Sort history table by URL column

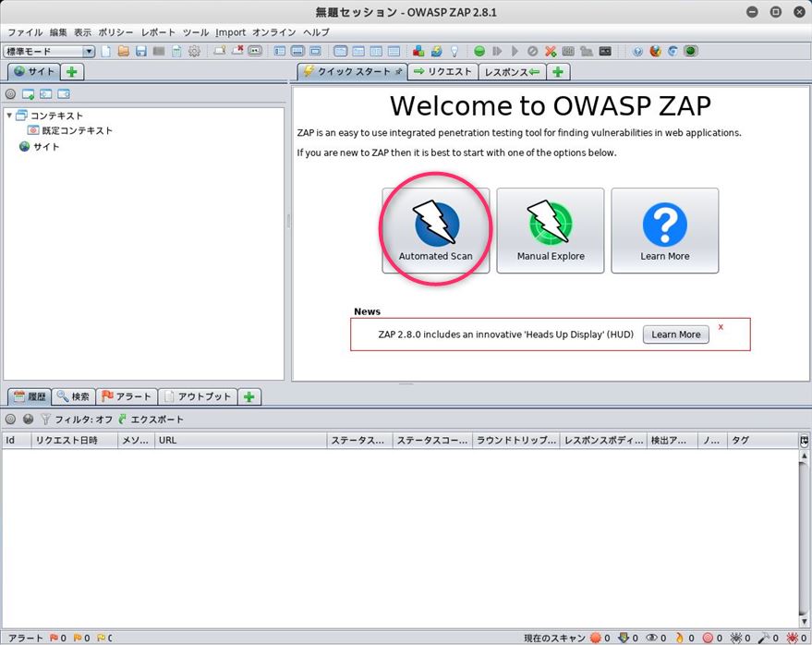pos(241,441)
